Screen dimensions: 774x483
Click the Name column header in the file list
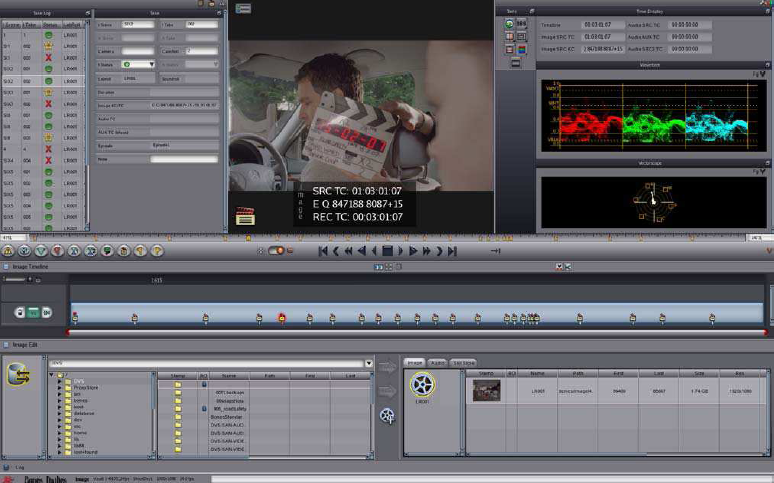click(227, 374)
